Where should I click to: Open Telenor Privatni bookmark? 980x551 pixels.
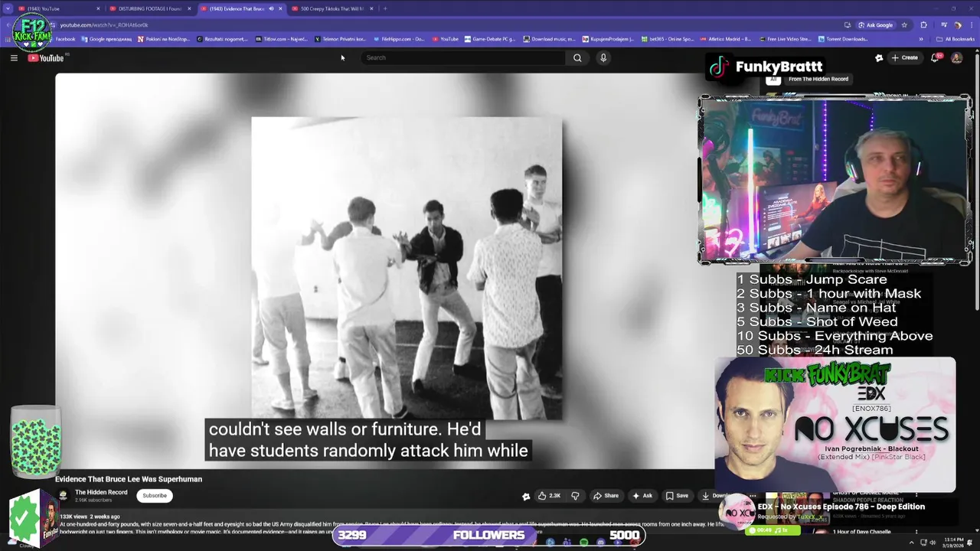tap(340, 39)
